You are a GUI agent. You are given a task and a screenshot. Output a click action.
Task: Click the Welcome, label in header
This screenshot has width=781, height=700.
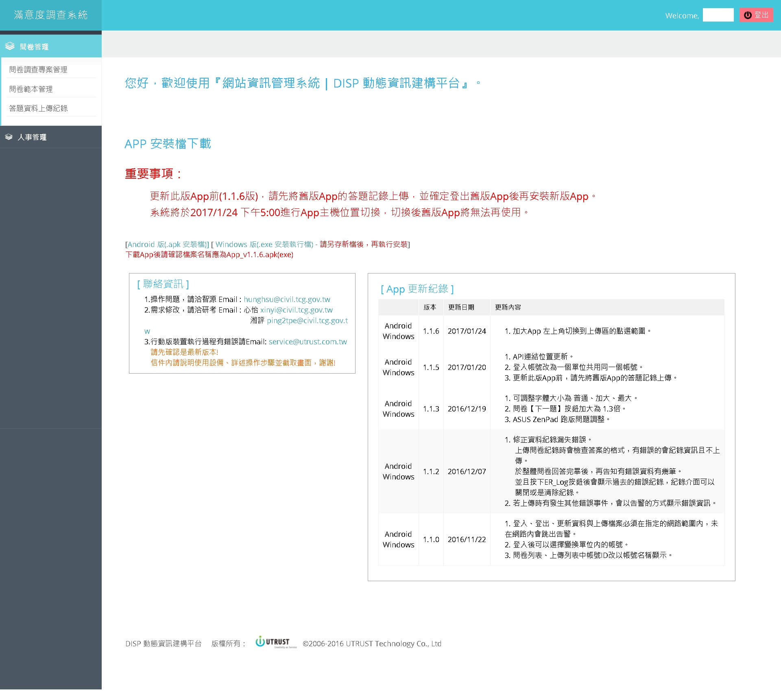pos(682,16)
